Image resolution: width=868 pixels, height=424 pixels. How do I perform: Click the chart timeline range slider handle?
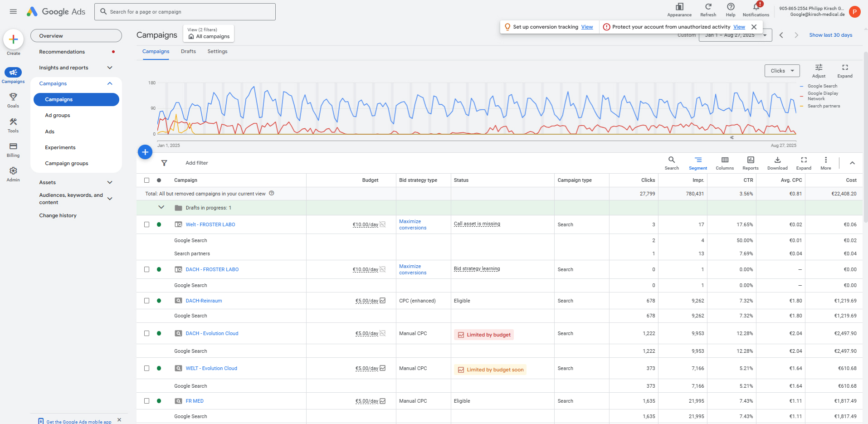pos(731,137)
